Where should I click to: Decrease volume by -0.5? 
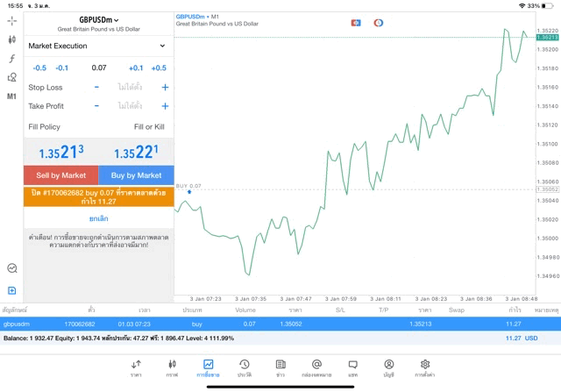[x=39, y=68]
